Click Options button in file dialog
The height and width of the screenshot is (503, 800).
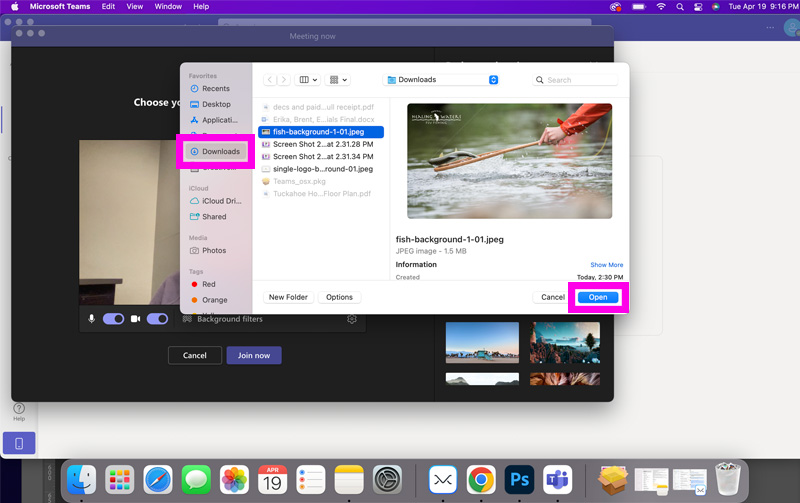pos(339,297)
